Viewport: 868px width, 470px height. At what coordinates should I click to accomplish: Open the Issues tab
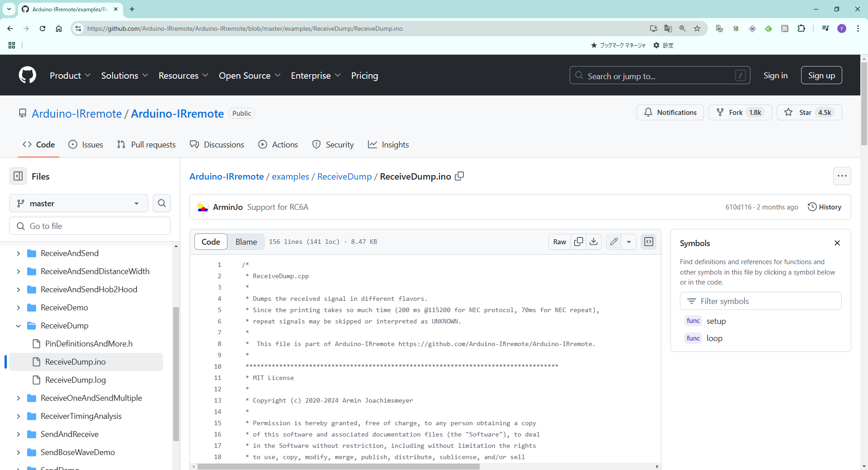(86, 145)
